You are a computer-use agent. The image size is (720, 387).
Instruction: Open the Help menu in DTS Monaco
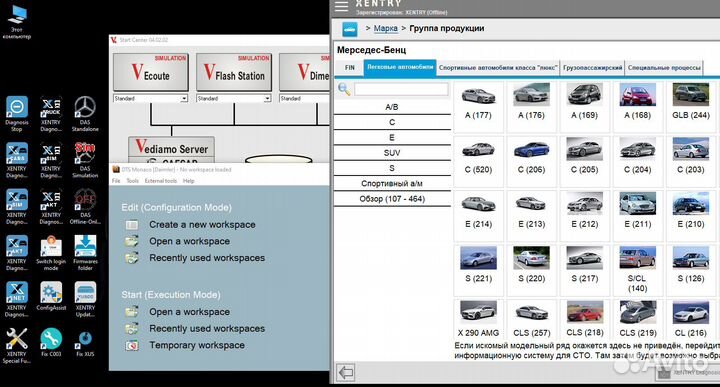pyautogui.click(x=189, y=181)
